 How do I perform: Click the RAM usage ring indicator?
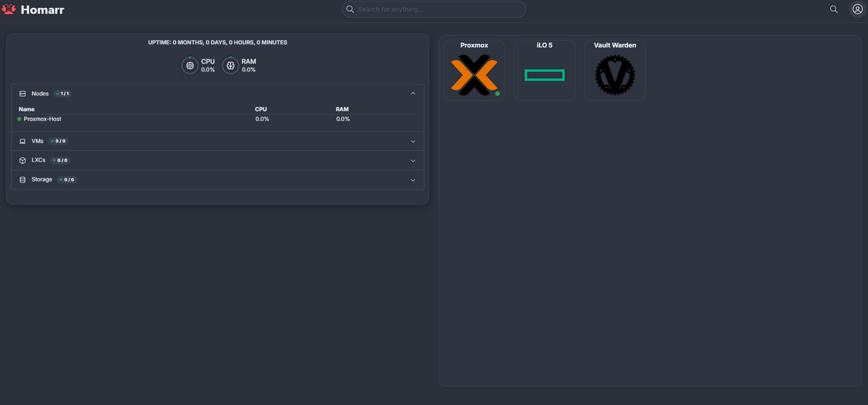(231, 65)
